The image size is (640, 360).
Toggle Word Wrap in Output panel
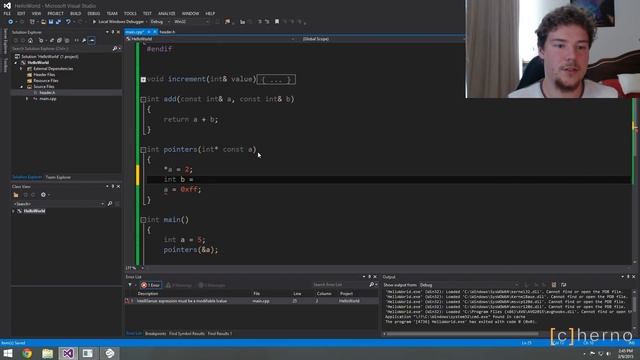click(564, 285)
